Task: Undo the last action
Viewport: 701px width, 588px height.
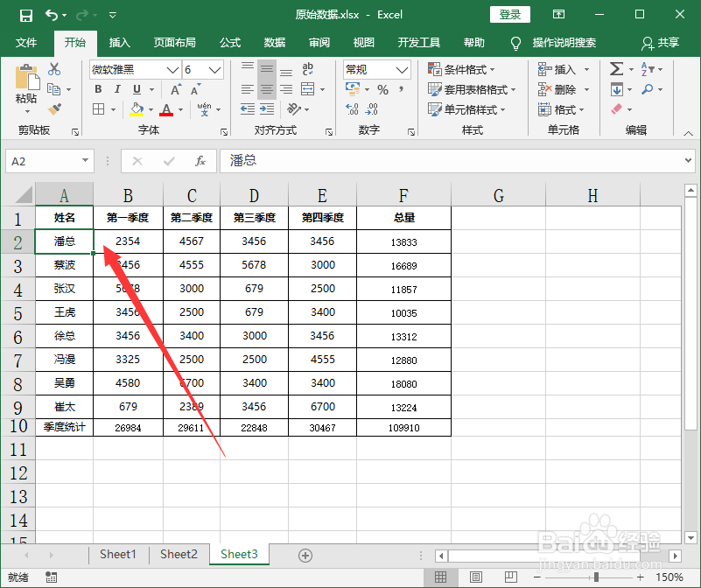Action: click(x=52, y=15)
